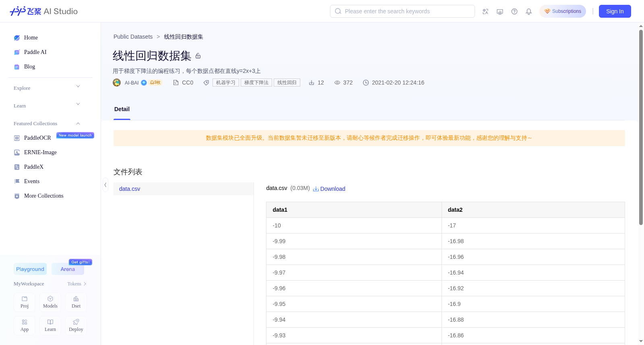Open the notifications bell icon
The height and width of the screenshot is (345, 644).
[x=529, y=11]
